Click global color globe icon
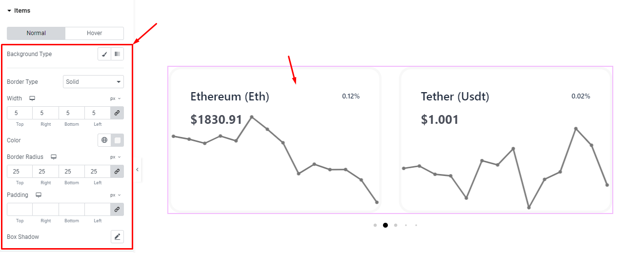This screenshot has width=644, height=253. pos(104,140)
